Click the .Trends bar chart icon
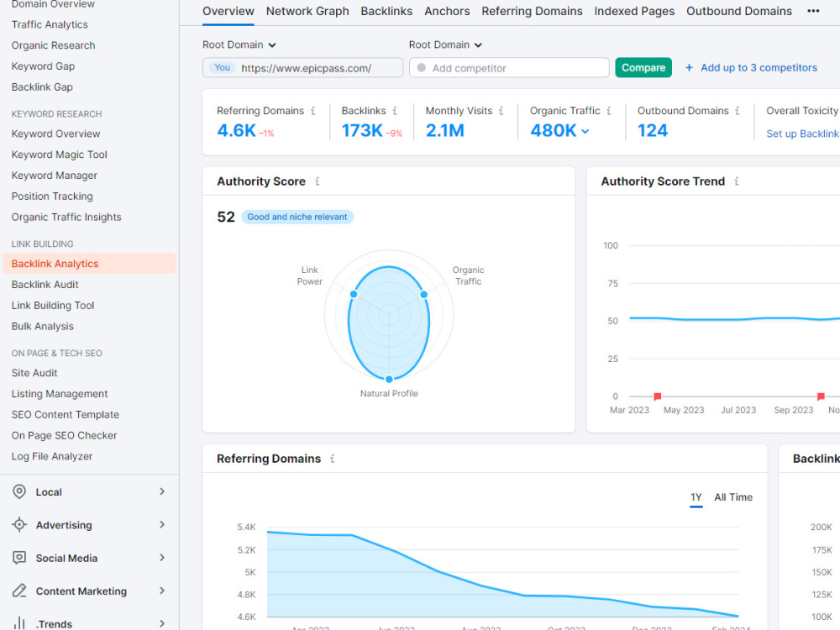840x630 pixels. point(19,623)
